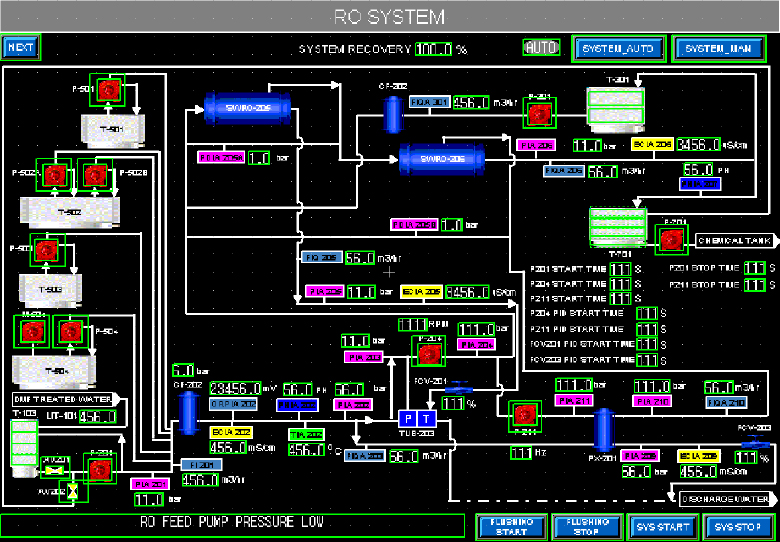
Task: Select pump P-502A icon
Action: coord(53,174)
